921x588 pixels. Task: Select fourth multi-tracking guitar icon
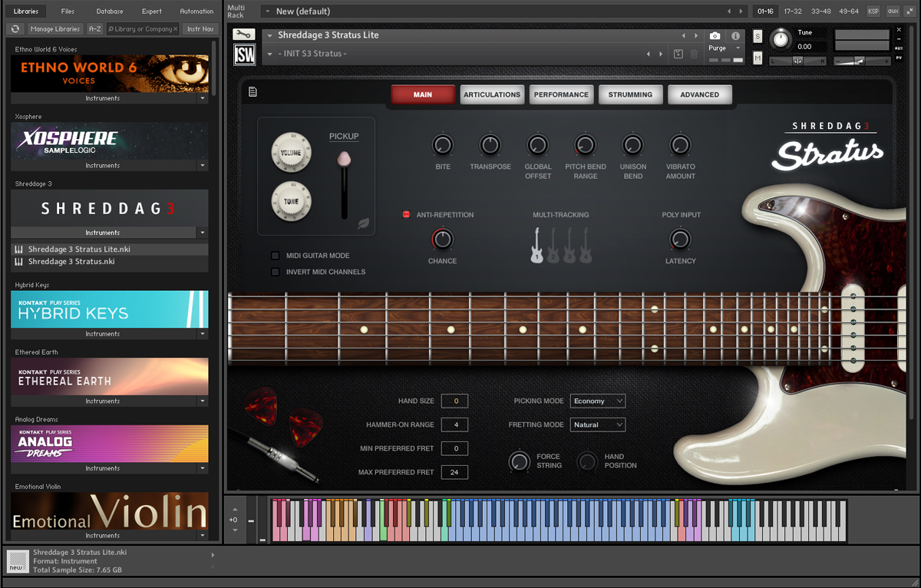click(x=586, y=246)
